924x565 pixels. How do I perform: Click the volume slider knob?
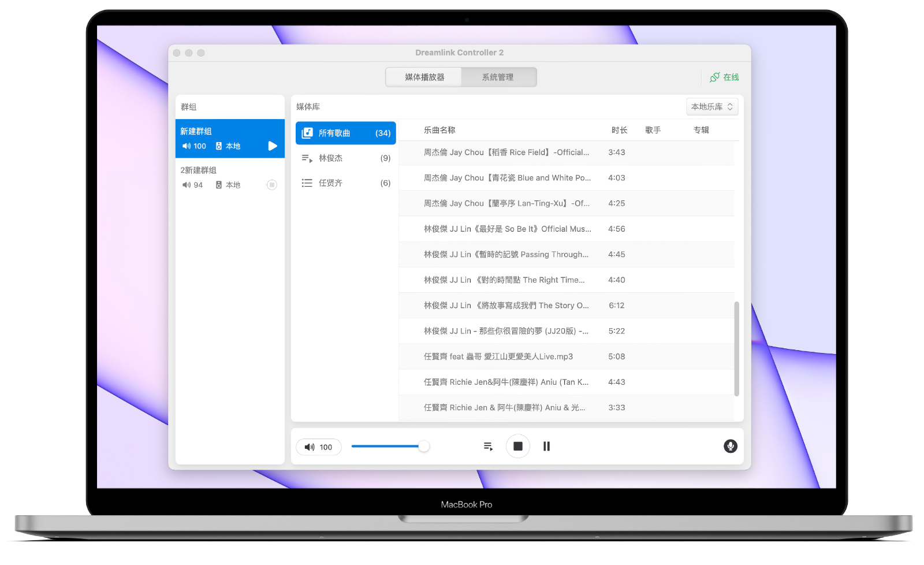click(424, 446)
